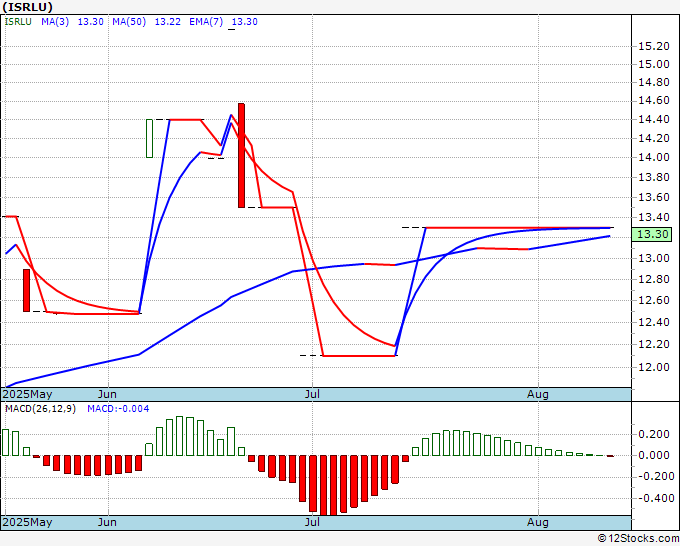Click the 12.40 price axis label
Image resolution: width=680 pixels, height=546 pixels.
tap(654, 322)
